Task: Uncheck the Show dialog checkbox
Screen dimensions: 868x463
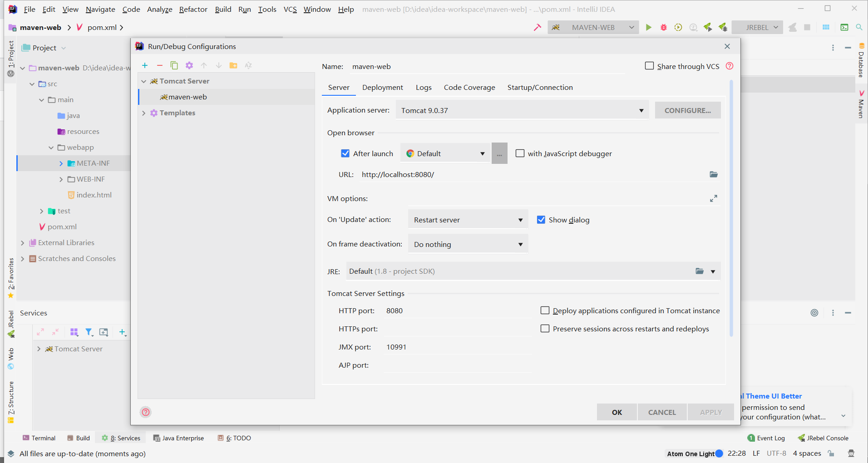Action: tap(541, 220)
